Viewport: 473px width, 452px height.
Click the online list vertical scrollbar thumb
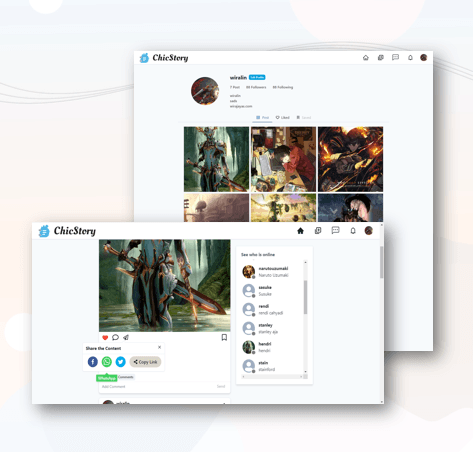click(305, 297)
